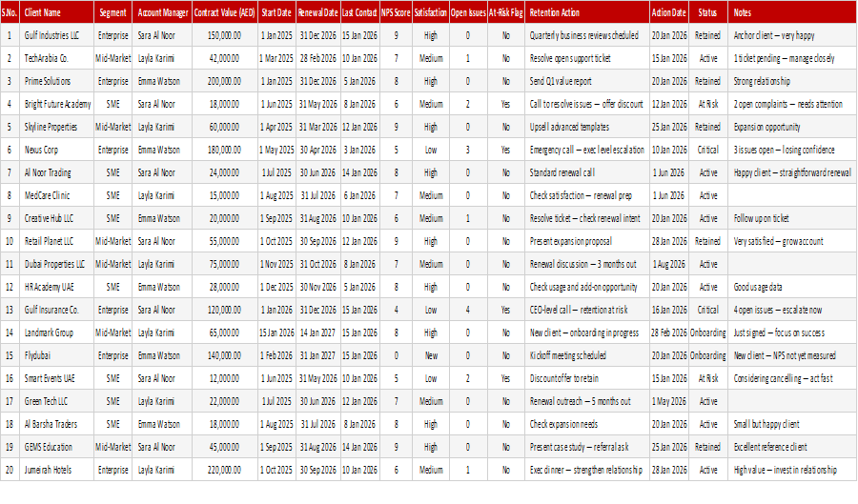Click the Status column header

[x=707, y=12]
